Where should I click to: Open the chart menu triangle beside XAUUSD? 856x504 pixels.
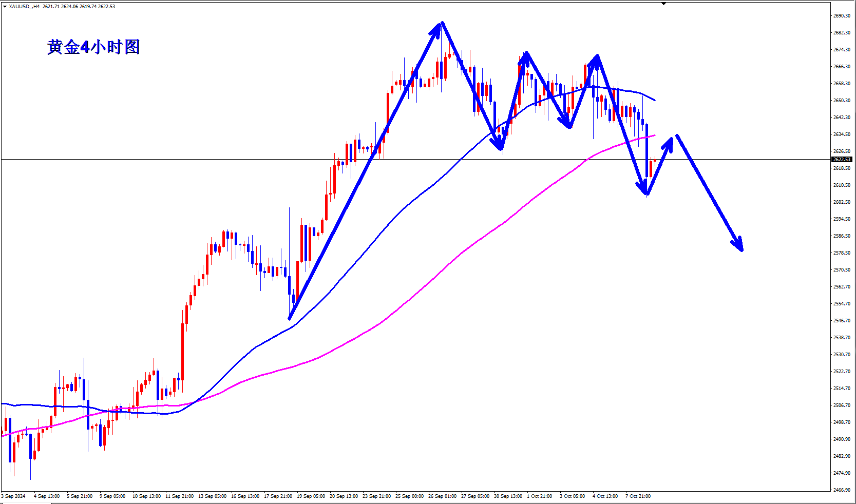click(x=5, y=7)
